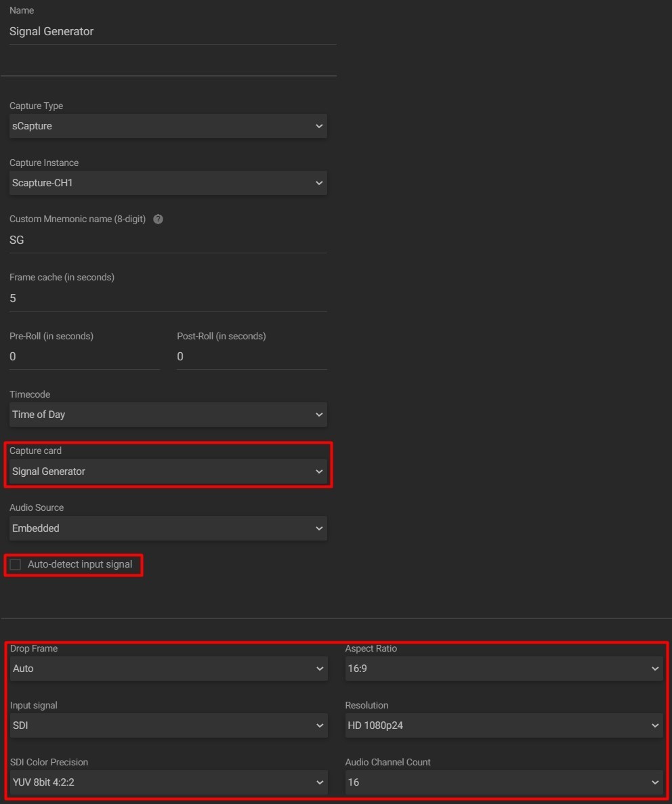The image size is (672, 804).
Task: Expand the Audio Source chevron arrow
Action: [319, 528]
